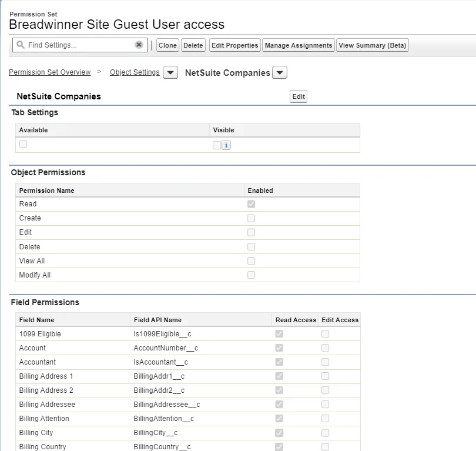Enable the Create object permission checkbox
Image resolution: width=476 pixels, height=451 pixels.
[x=251, y=218]
